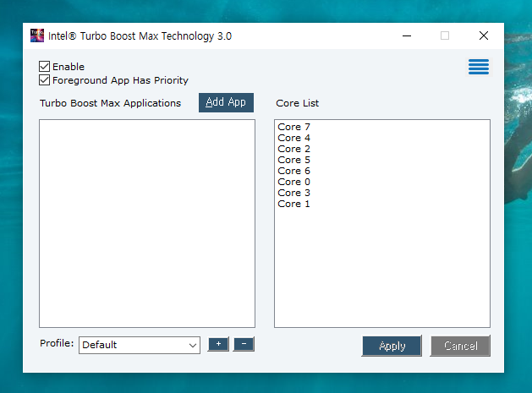Click the Cancel button
The image size is (532, 393).
click(x=460, y=346)
